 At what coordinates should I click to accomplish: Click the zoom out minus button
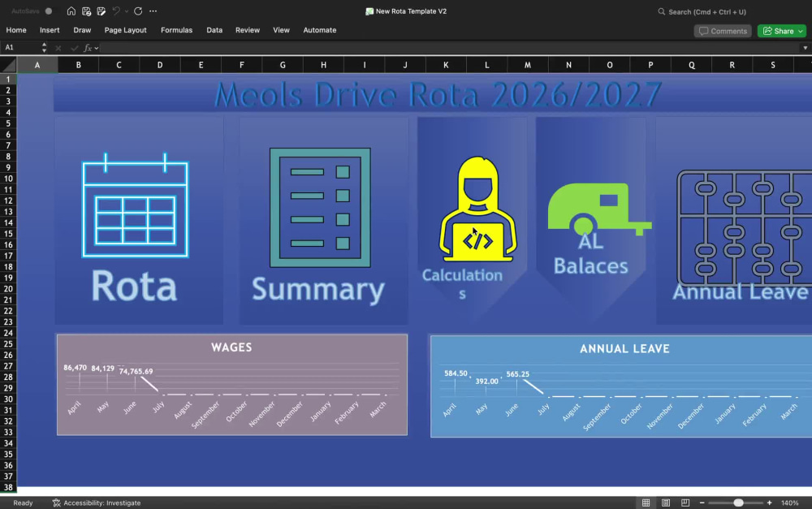point(702,503)
